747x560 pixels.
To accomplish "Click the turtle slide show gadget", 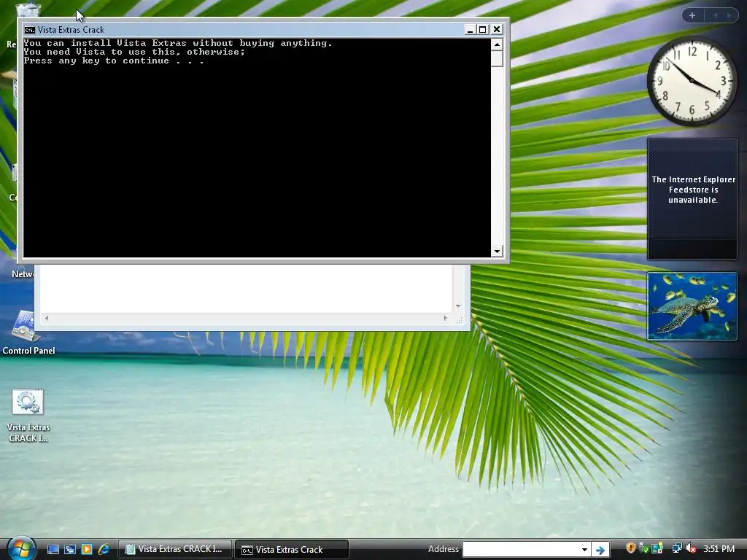I will click(x=692, y=306).
